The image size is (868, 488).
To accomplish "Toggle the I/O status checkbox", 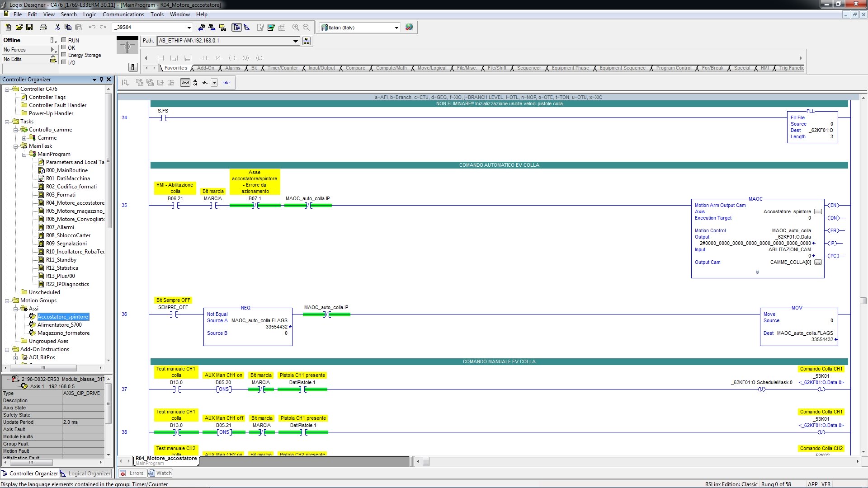I will point(64,62).
